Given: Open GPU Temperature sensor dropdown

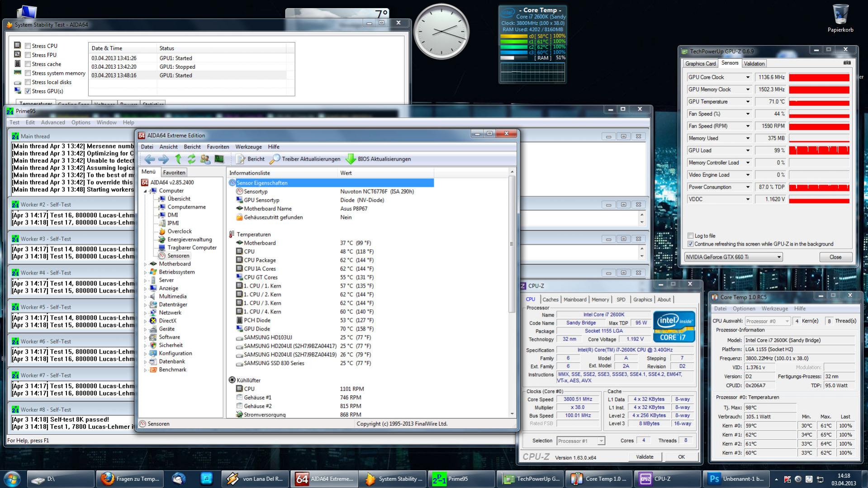Looking at the screenshot, I should (x=747, y=102).
